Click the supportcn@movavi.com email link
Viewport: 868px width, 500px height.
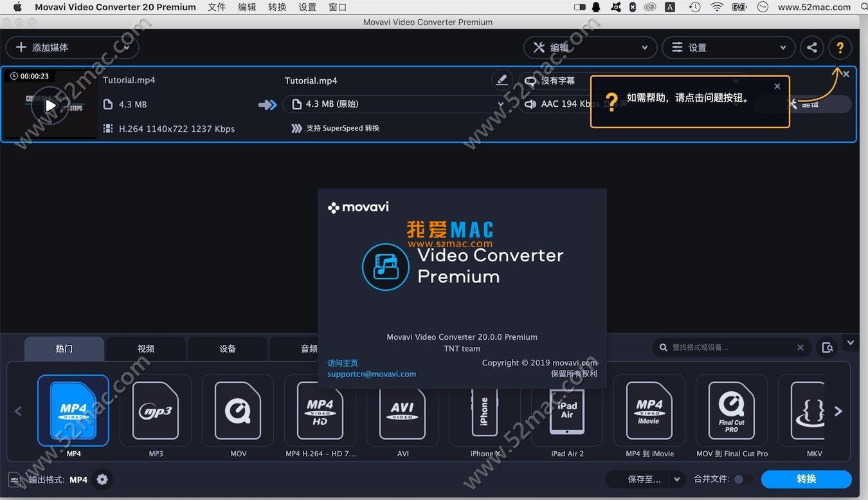click(x=372, y=374)
